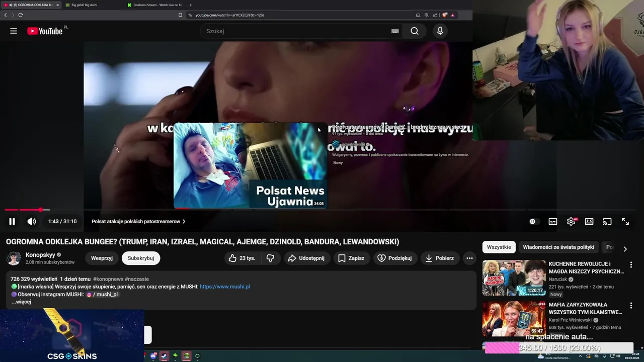
Task: Pause the video
Action: [12, 221]
